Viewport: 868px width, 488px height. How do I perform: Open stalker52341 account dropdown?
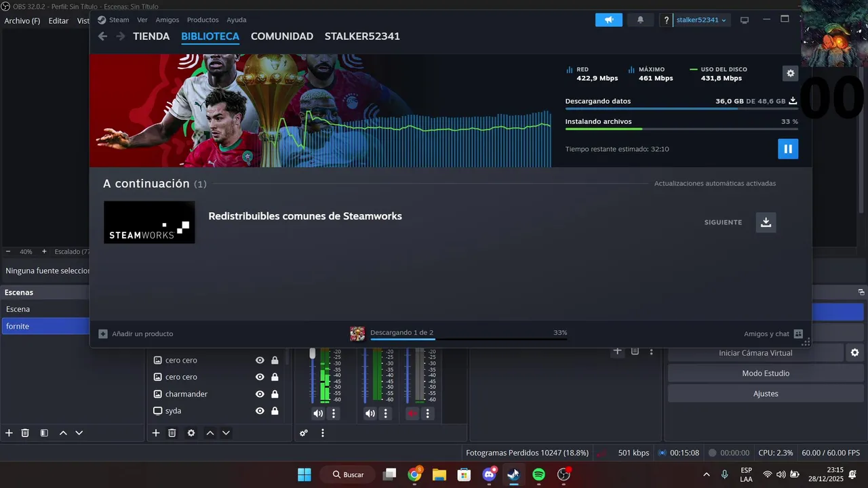click(x=701, y=20)
